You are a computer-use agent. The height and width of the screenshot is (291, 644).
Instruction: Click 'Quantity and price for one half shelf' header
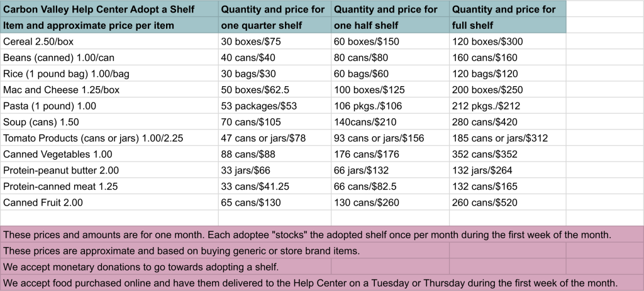(x=386, y=18)
